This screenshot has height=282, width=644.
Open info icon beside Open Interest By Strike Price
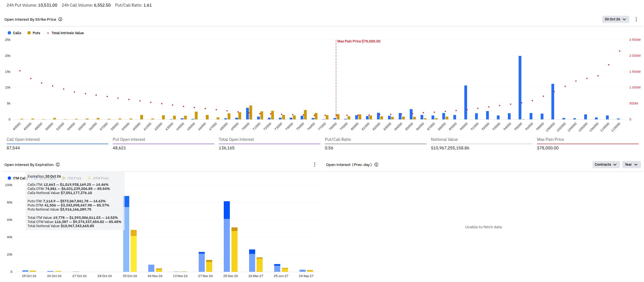[60, 19]
